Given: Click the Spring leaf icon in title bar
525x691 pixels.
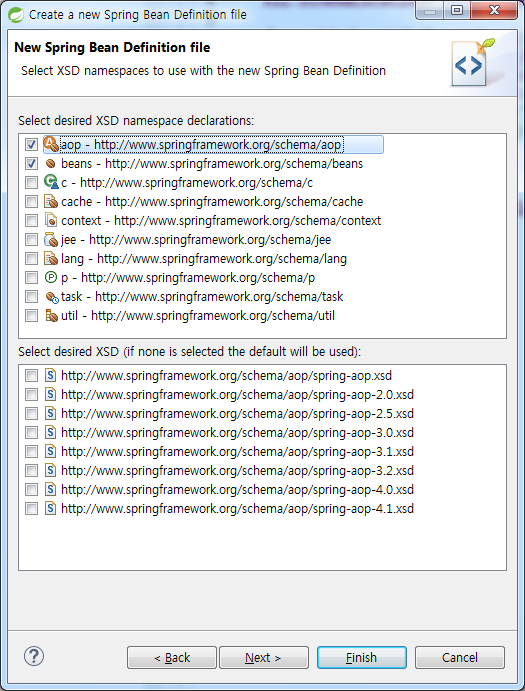Looking at the screenshot, I should point(16,15).
